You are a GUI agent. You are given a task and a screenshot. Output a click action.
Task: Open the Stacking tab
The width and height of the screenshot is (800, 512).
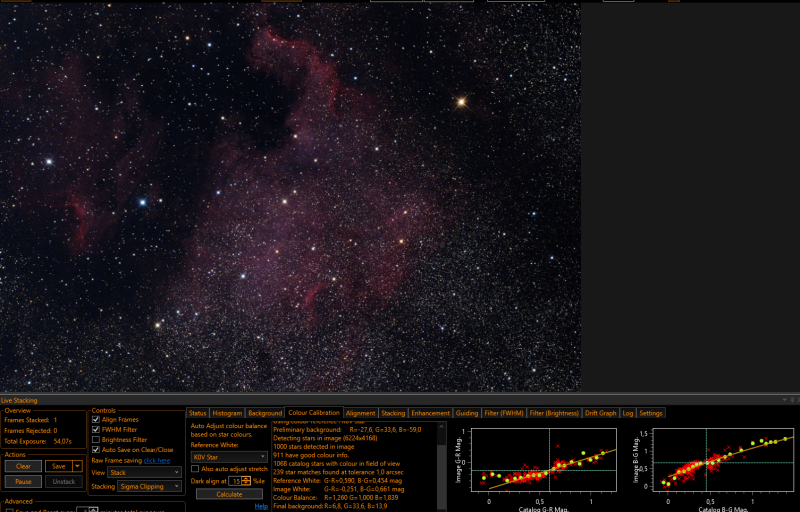(393, 413)
